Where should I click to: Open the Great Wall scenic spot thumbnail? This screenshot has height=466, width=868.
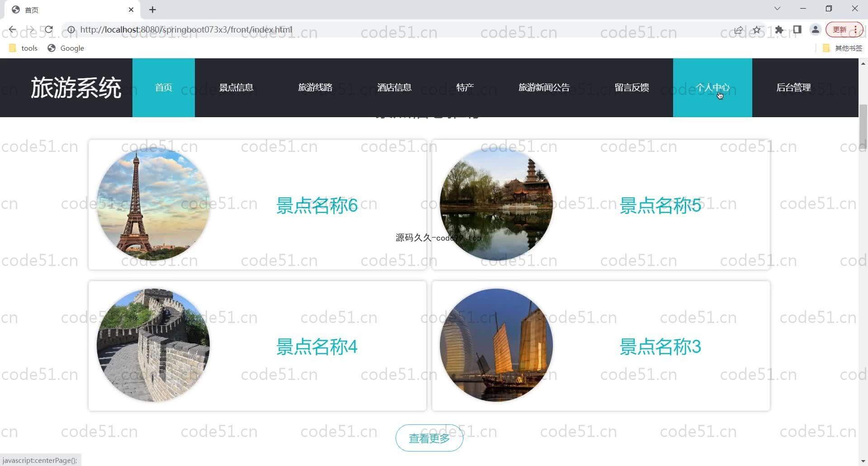[x=153, y=345]
